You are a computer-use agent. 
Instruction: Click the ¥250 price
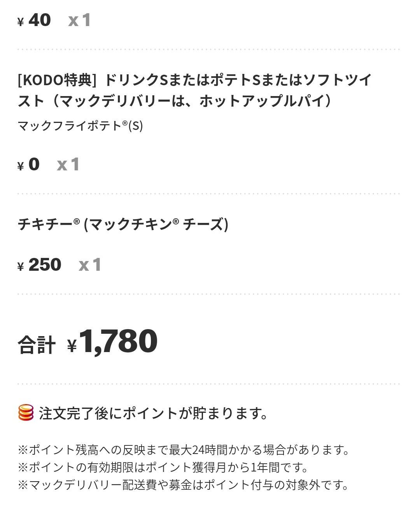click(40, 265)
